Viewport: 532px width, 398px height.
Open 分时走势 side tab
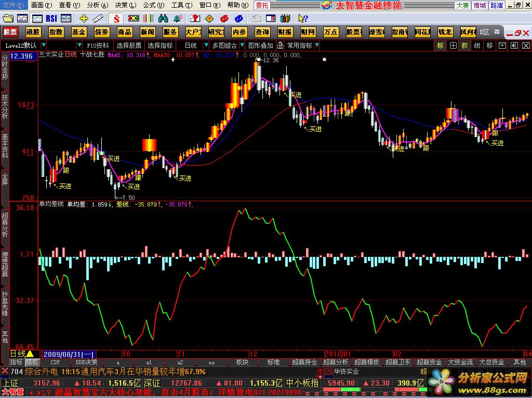[x=5, y=67]
